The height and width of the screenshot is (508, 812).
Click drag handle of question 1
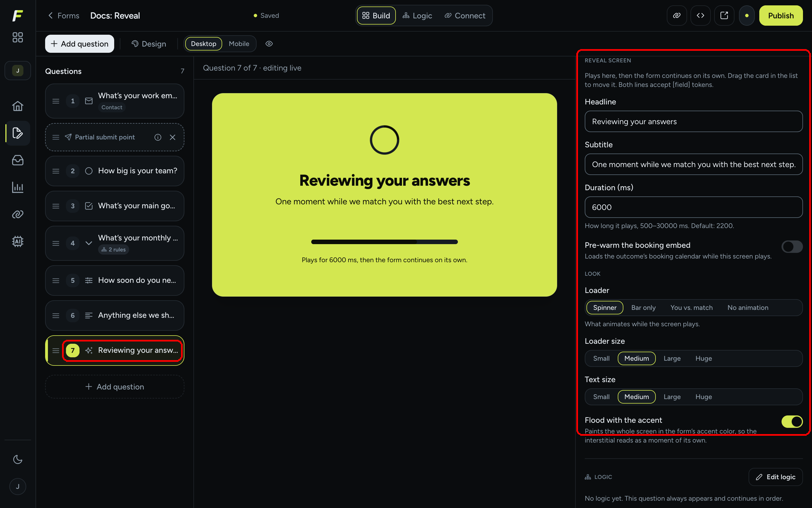click(56, 101)
